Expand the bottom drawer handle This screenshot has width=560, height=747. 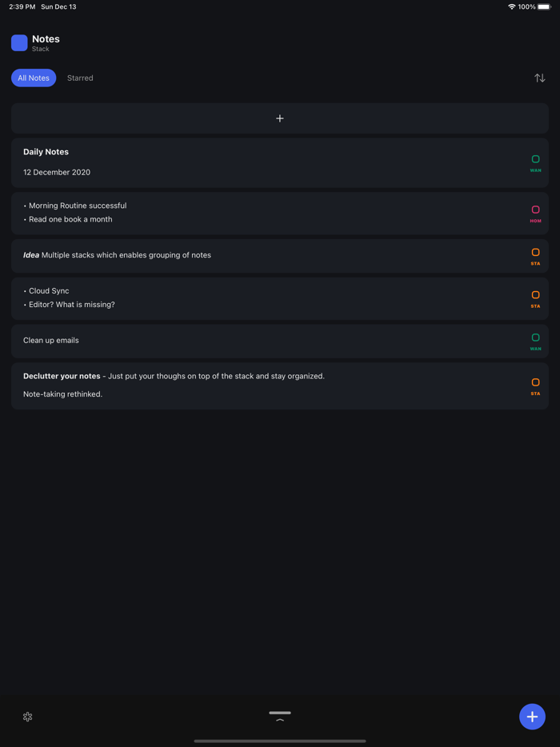(280, 716)
